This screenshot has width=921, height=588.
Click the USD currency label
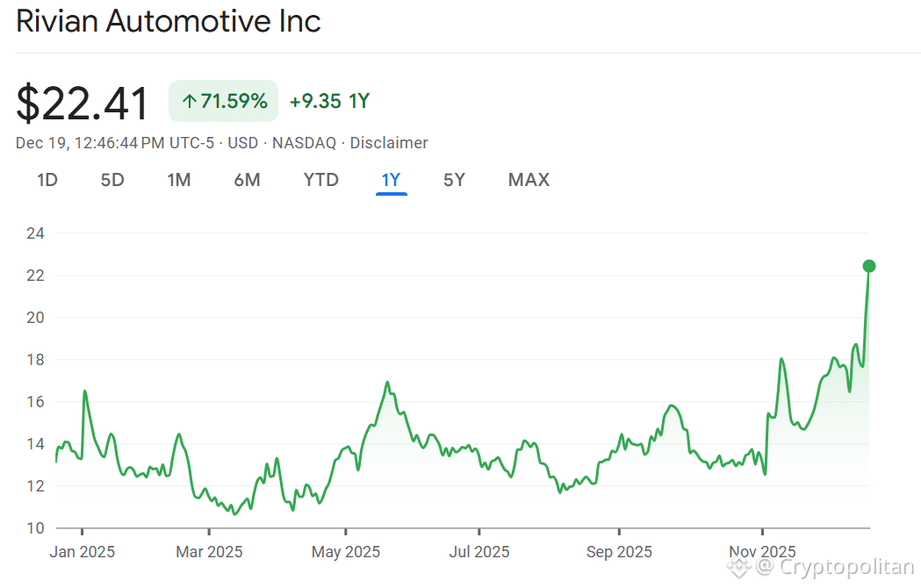[242, 142]
